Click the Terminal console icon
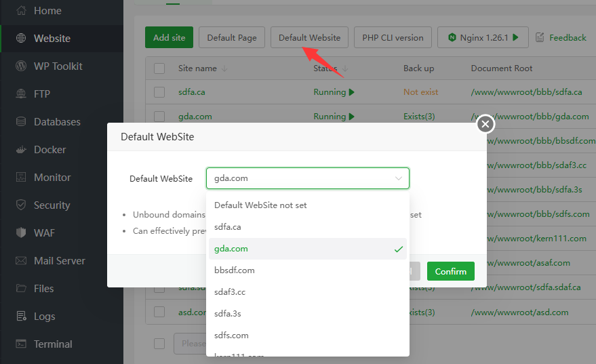 click(x=21, y=344)
